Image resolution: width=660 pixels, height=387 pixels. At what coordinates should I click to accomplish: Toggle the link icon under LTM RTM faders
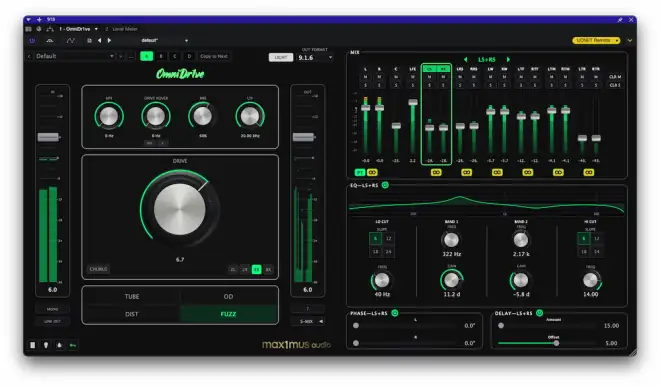click(558, 172)
